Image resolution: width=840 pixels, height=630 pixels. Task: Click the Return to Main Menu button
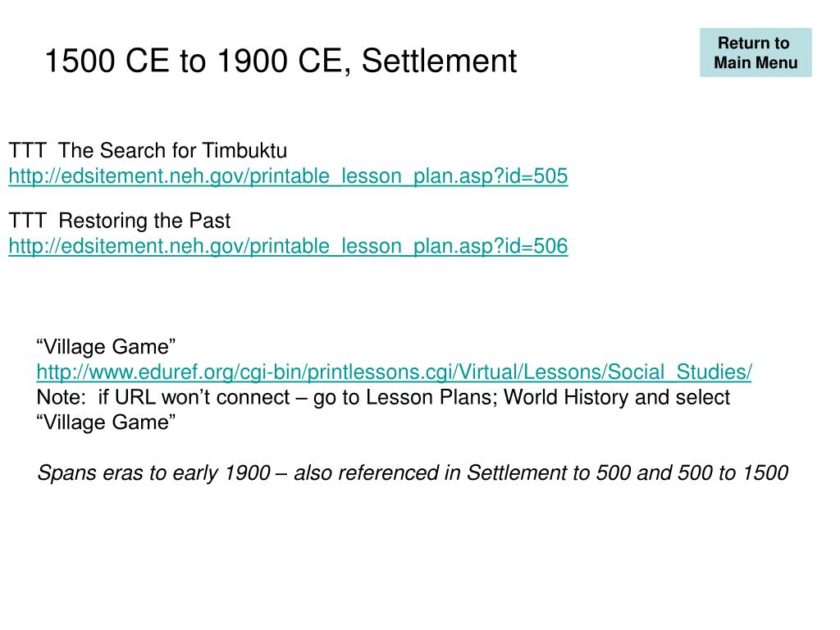pyautogui.click(x=756, y=52)
